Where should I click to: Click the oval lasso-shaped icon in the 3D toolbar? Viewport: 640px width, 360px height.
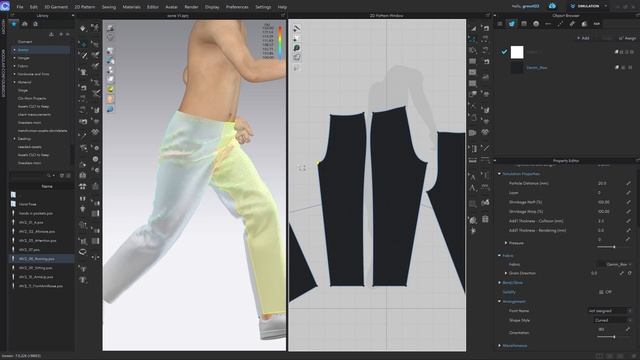tap(83, 252)
